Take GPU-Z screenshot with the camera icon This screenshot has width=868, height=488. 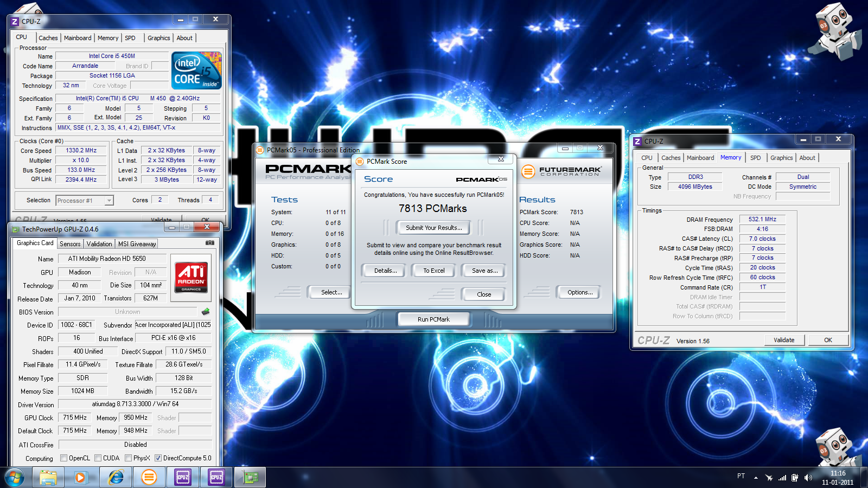(x=209, y=243)
